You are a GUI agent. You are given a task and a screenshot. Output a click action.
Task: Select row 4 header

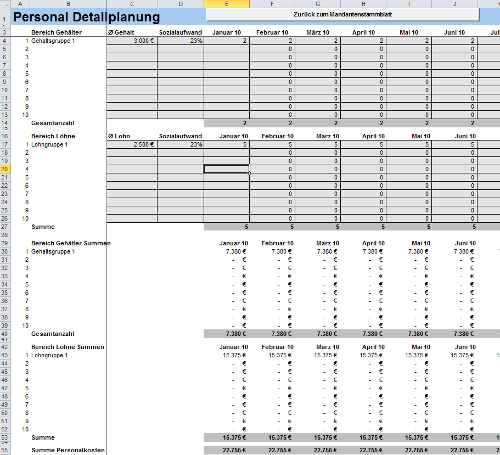(5, 41)
